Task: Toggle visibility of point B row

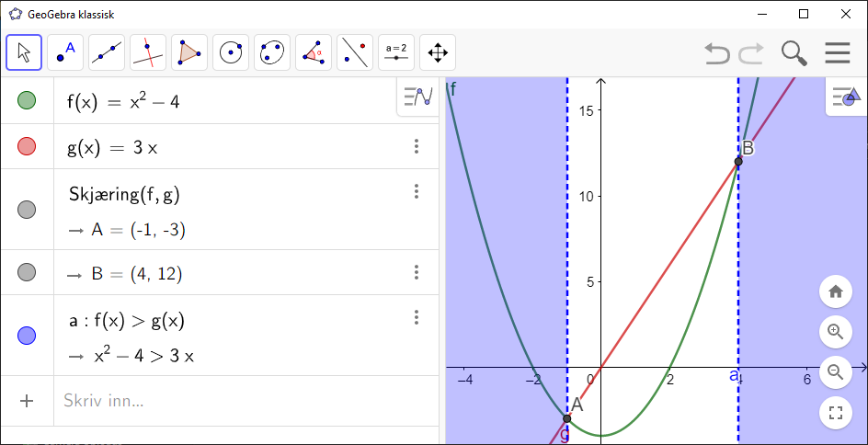Action: coord(27,272)
